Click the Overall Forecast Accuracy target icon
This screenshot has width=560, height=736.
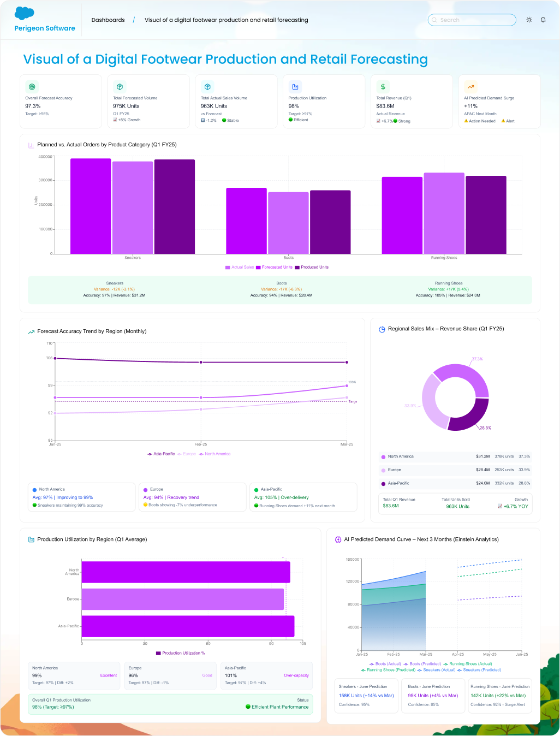coord(32,87)
